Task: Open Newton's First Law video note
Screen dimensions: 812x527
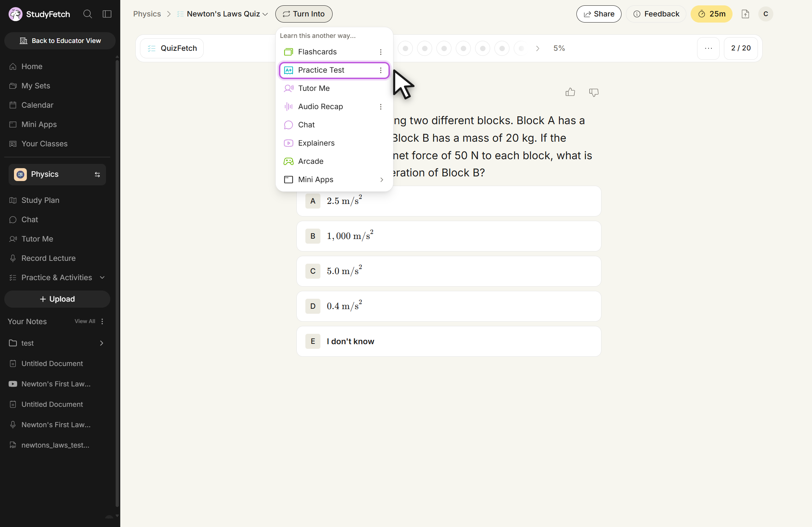Action: tap(57, 384)
